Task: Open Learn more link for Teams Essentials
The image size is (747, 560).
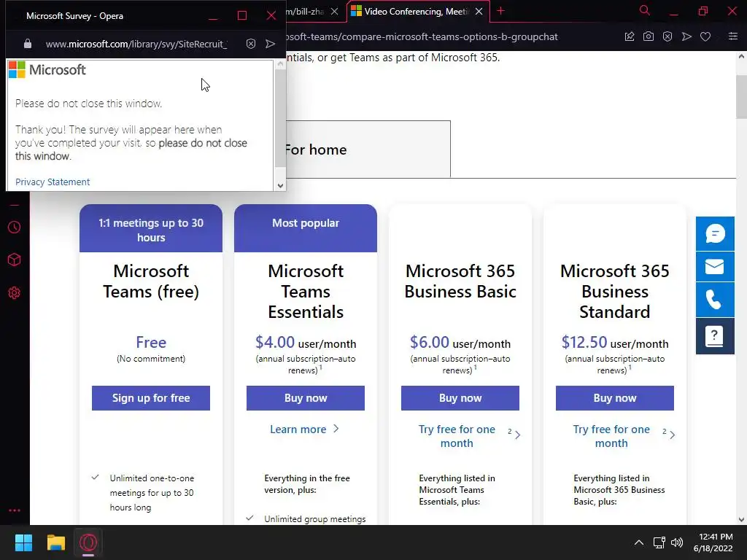Action: (x=298, y=429)
